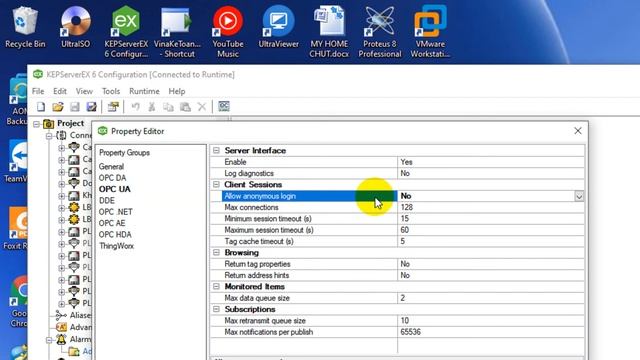Launch the Quick Client toolbar icon

coord(224,107)
